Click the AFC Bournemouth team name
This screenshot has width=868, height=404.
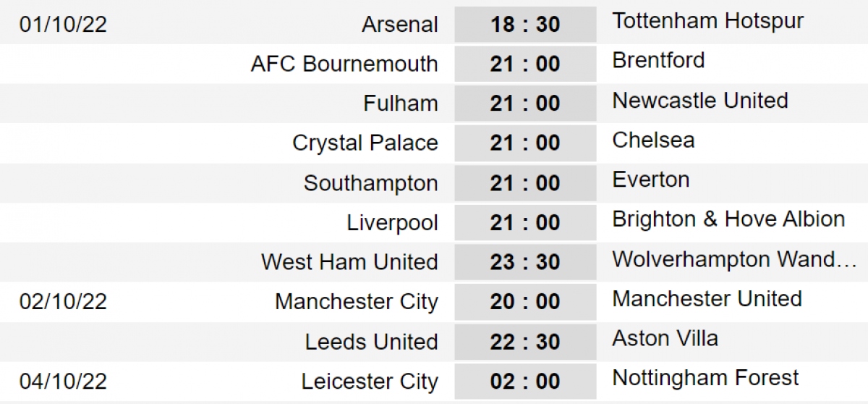pyautogui.click(x=344, y=64)
